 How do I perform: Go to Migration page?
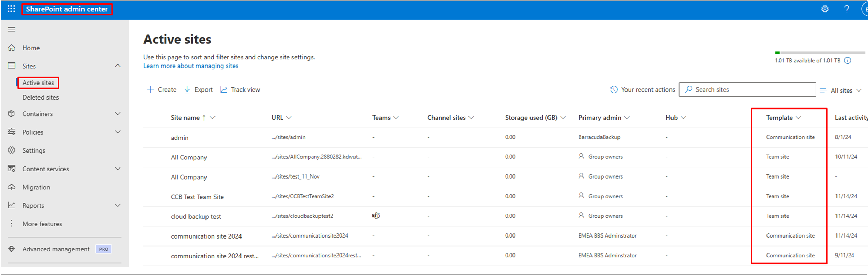pyautogui.click(x=36, y=187)
